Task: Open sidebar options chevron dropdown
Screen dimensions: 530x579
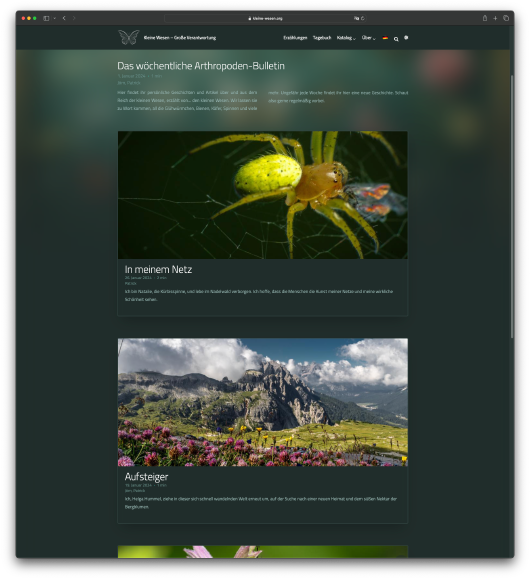Action: click(55, 18)
